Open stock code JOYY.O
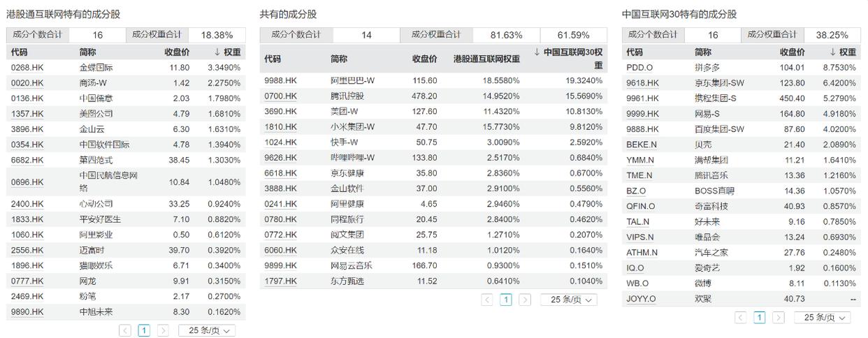Viewport: 868px width, 338px height. point(641,299)
